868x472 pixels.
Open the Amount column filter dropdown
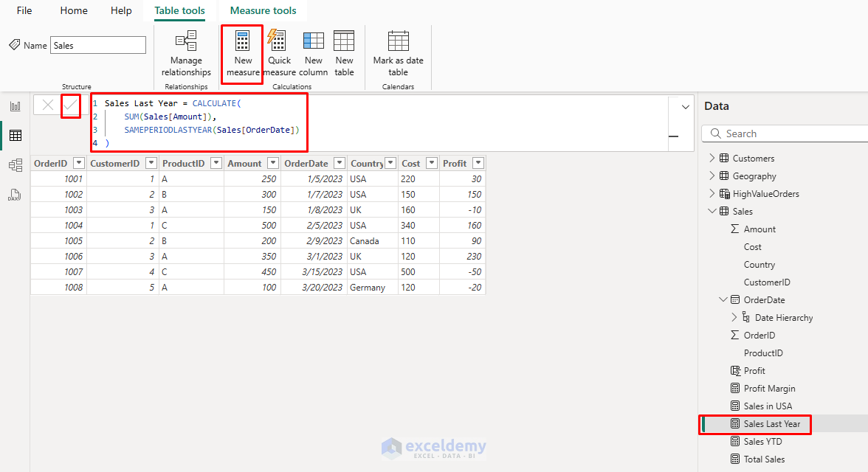tap(273, 163)
